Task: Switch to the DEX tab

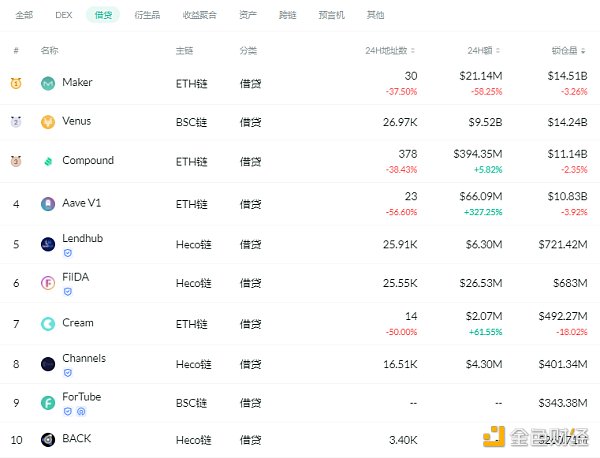Action: click(64, 16)
